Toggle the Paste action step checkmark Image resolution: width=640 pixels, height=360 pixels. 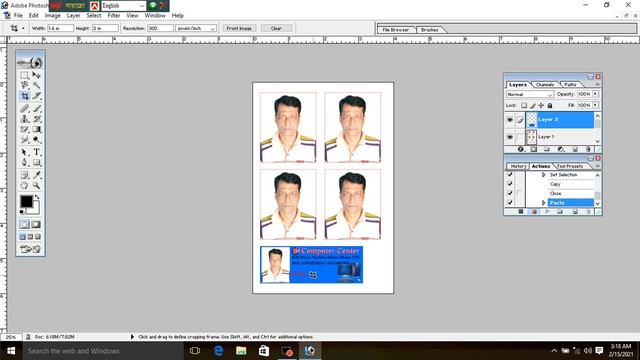510,202
